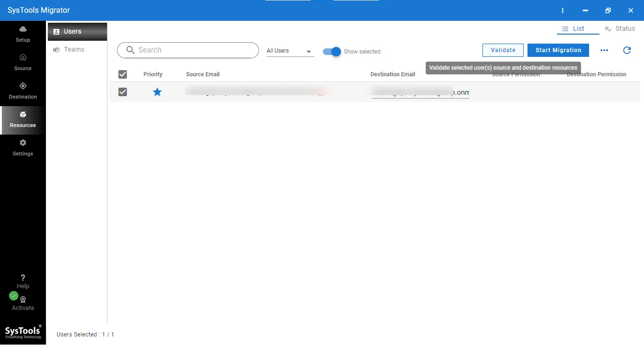Viewport: 644px width, 345px height.
Task: Toggle priority star for the user row
Action: coord(157,92)
